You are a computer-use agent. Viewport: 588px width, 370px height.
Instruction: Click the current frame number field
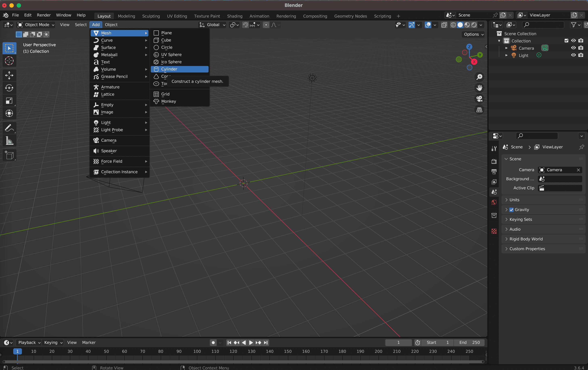coord(398,343)
